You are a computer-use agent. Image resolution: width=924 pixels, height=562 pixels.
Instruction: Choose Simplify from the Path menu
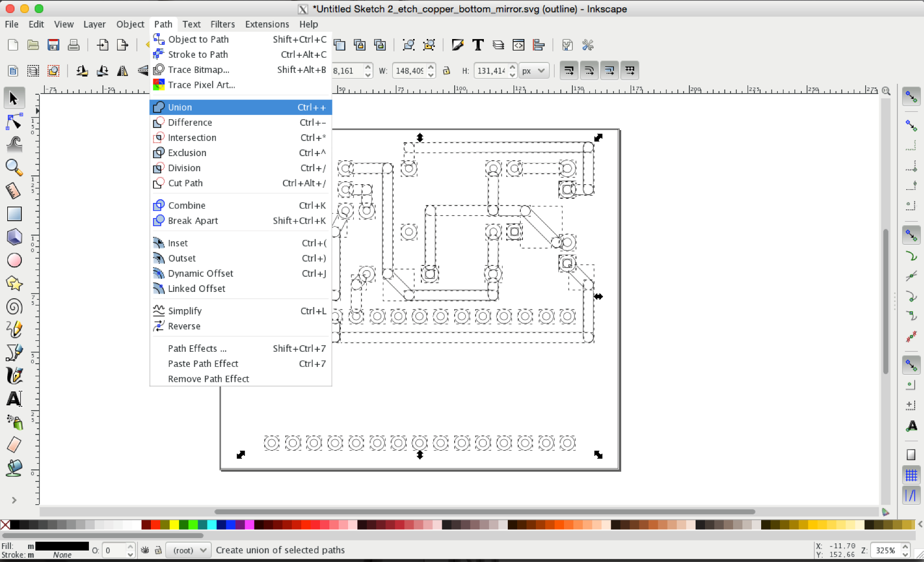(x=241, y=311)
